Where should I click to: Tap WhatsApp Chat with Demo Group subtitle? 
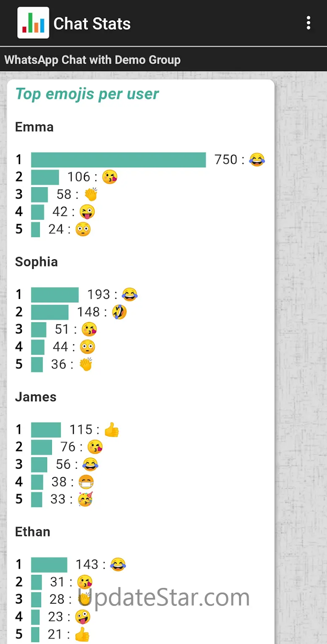(92, 60)
